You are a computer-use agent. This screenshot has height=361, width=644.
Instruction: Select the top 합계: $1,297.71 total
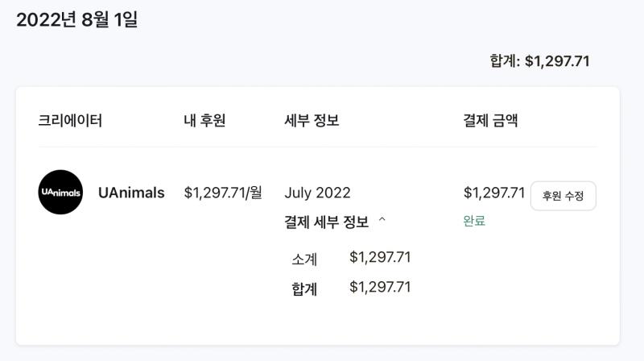pos(540,61)
